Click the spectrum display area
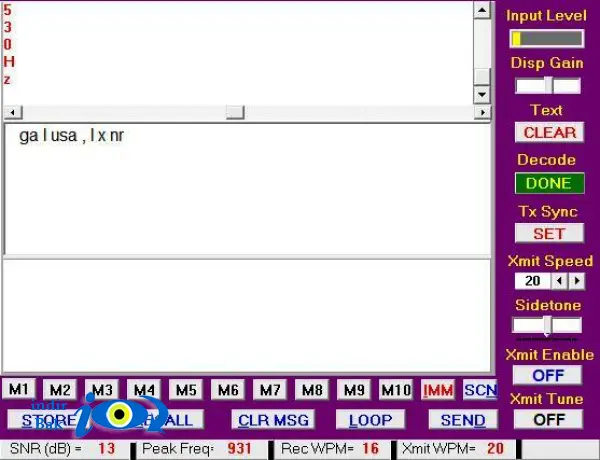Image resolution: width=600 pixels, height=460 pixels. 238,53
